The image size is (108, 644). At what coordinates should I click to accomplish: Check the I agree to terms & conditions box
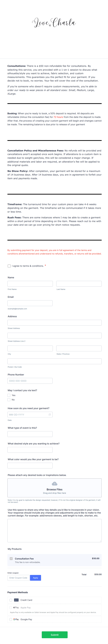point(9,266)
